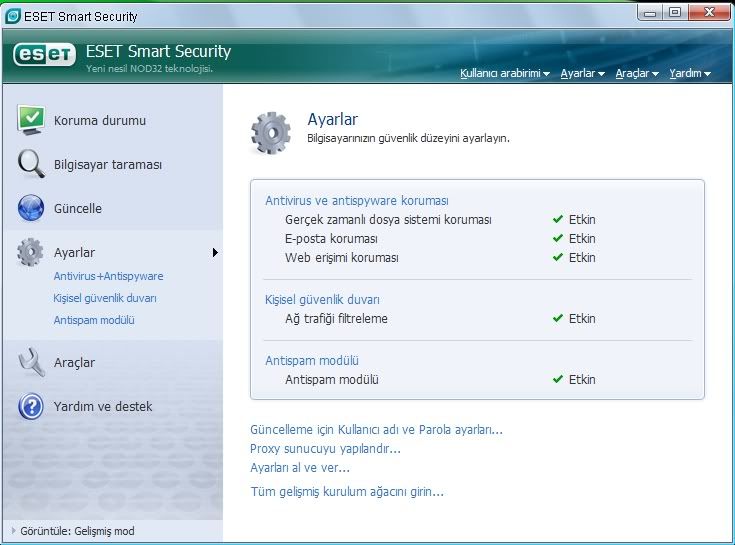
Task: Click the ESET logo in the header
Action: tap(45, 54)
